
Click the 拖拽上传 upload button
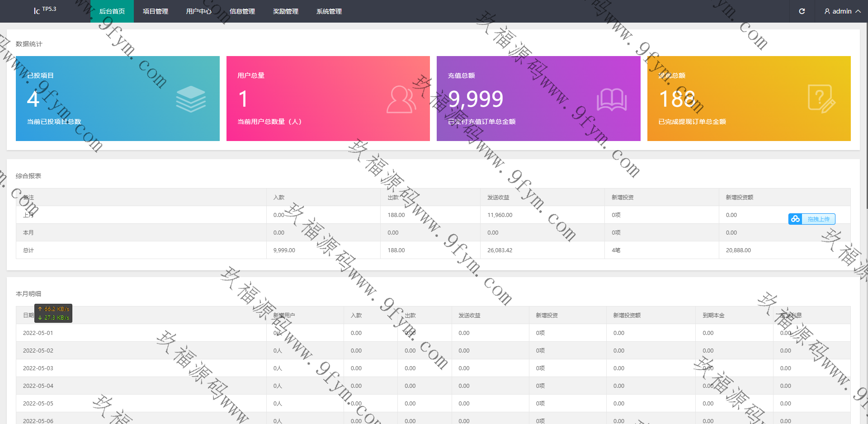pyautogui.click(x=818, y=219)
